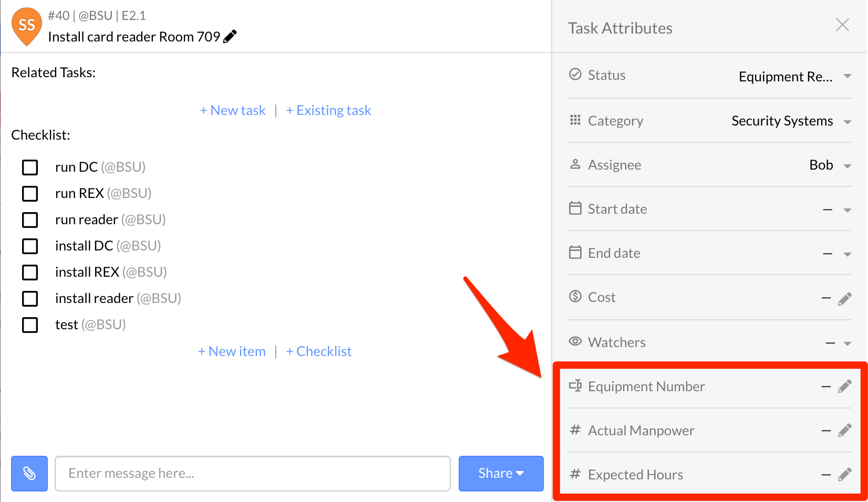The image size is (868, 502).
Task: Open the Start date picker arrow
Action: pos(847,210)
